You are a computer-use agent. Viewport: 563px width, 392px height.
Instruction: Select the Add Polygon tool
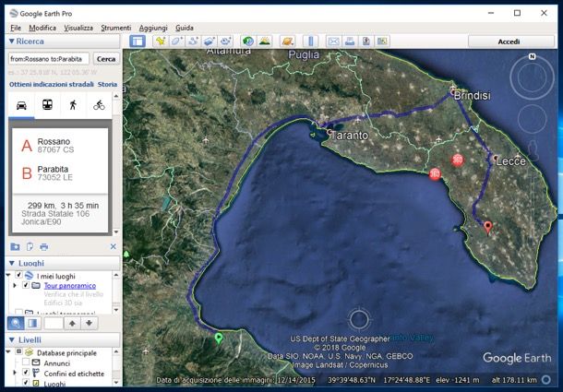(x=176, y=42)
